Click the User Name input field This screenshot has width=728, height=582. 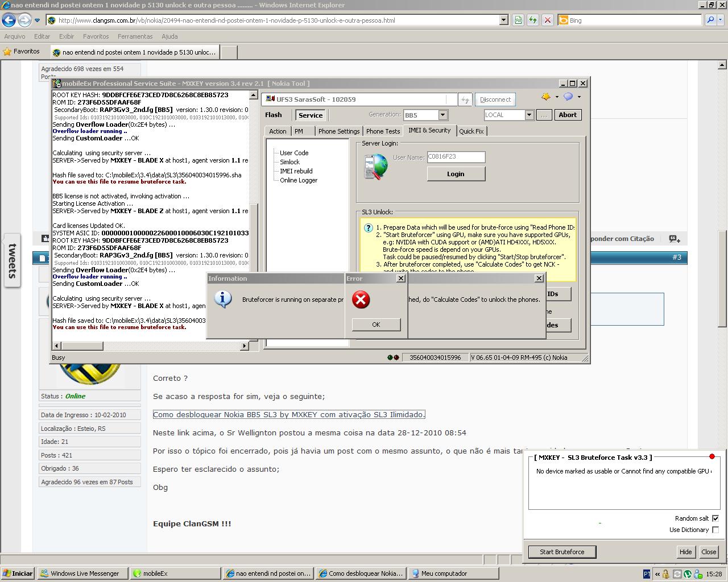[456, 157]
